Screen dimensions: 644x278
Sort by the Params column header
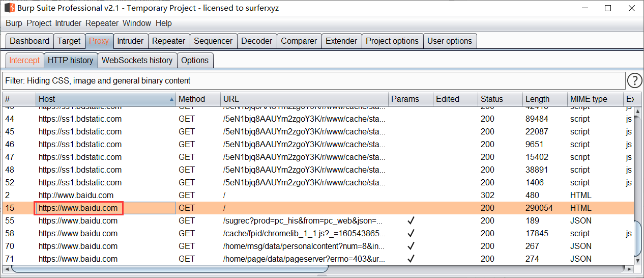(x=411, y=99)
